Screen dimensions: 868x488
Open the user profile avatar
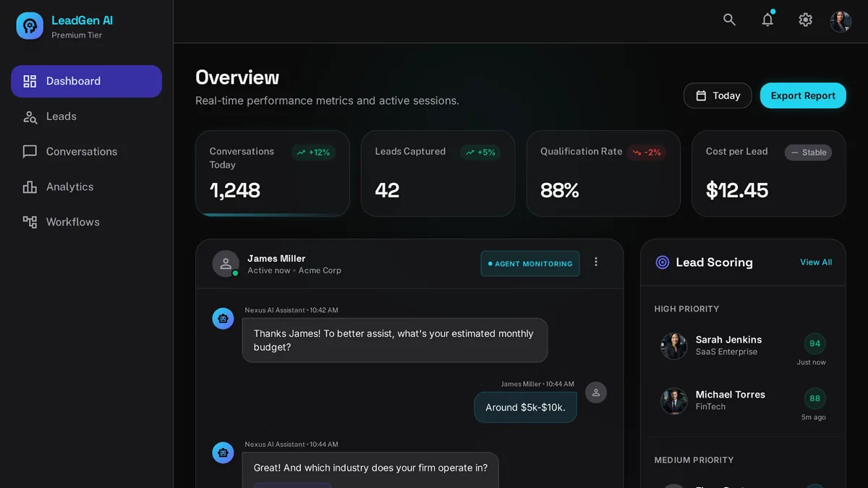841,21
